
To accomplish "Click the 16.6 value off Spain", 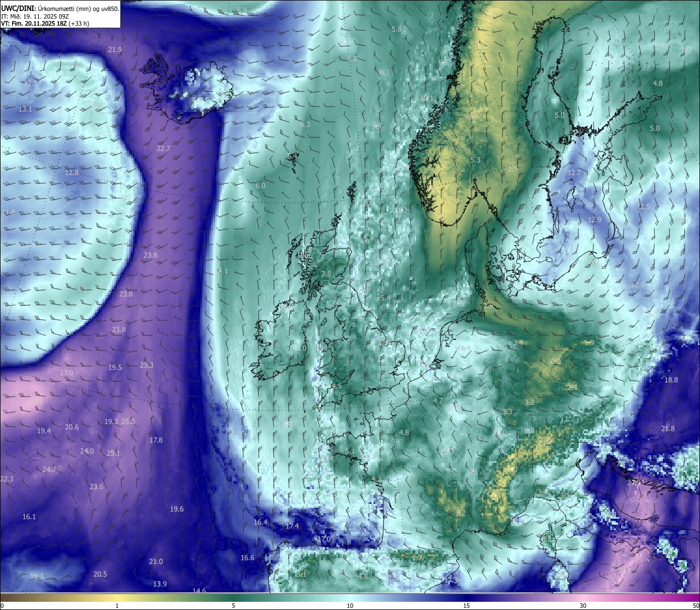I will pyautogui.click(x=247, y=557).
